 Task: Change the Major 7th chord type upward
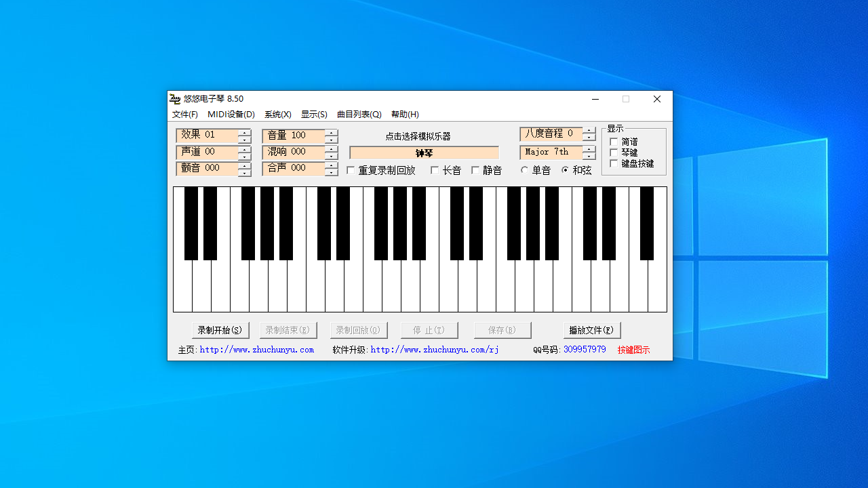588,149
